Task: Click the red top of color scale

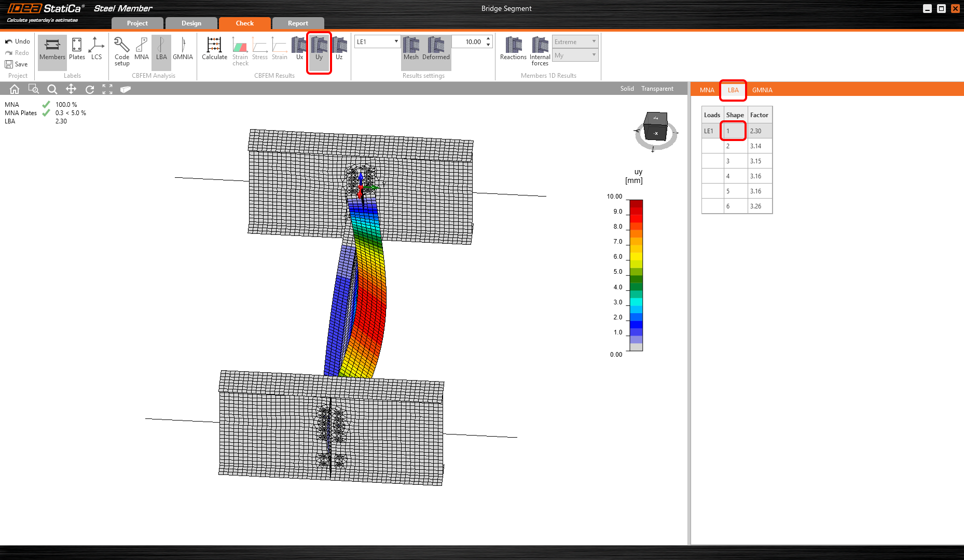Action: 636,204
